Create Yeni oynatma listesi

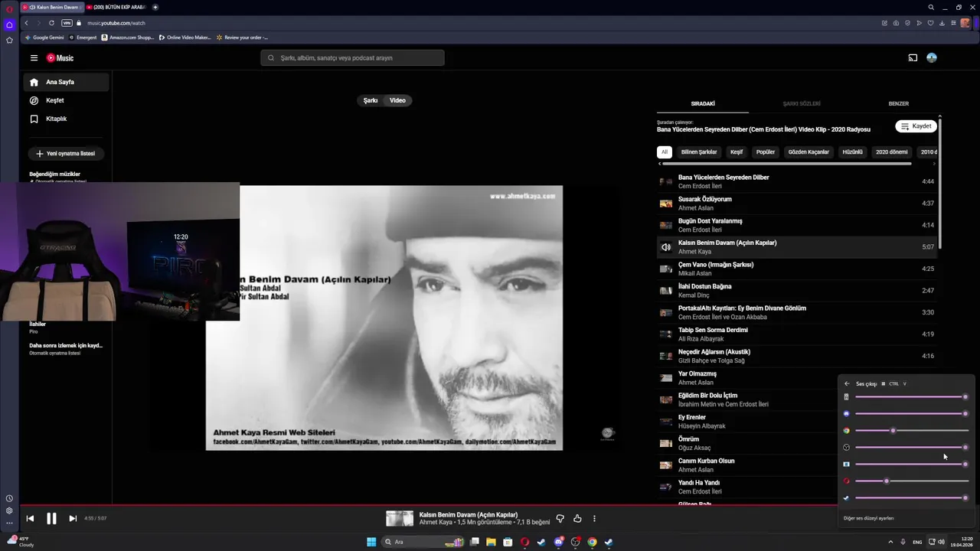click(x=66, y=153)
